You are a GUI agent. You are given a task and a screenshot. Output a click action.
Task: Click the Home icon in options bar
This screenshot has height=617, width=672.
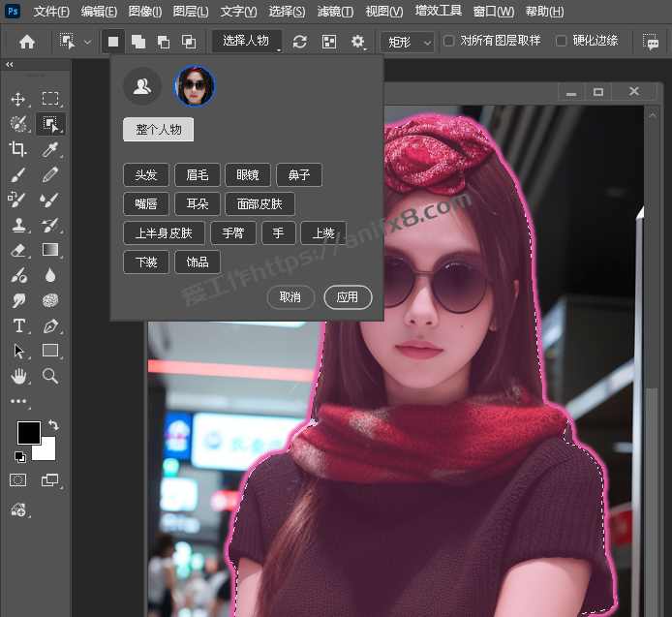click(27, 42)
